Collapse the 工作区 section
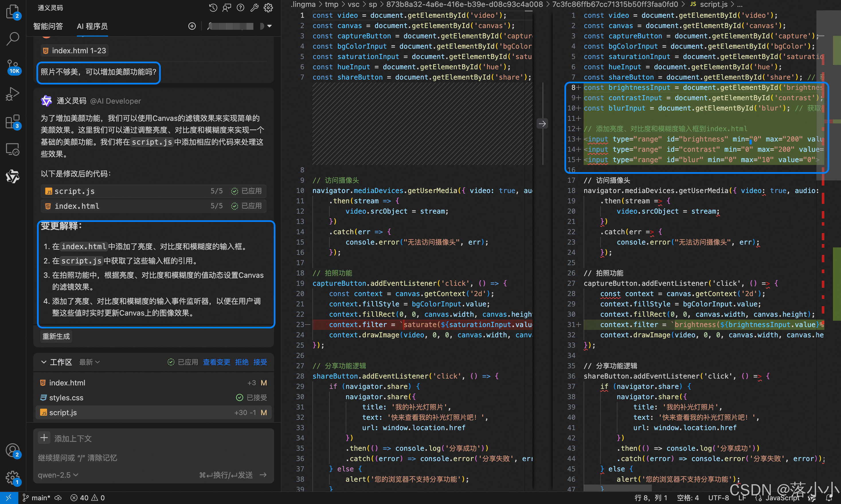 coord(44,362)
